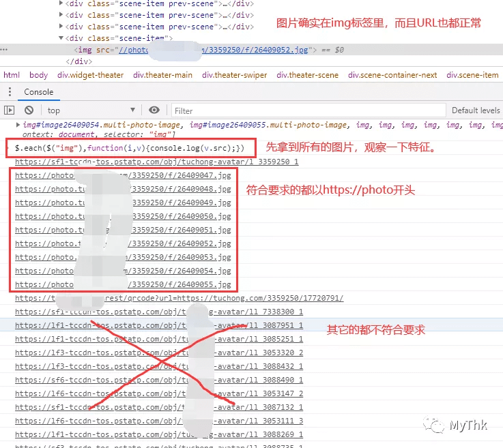Expand the topmost prev-scene div arrow
The image size is (503, 448).
[x=61, y=3]
